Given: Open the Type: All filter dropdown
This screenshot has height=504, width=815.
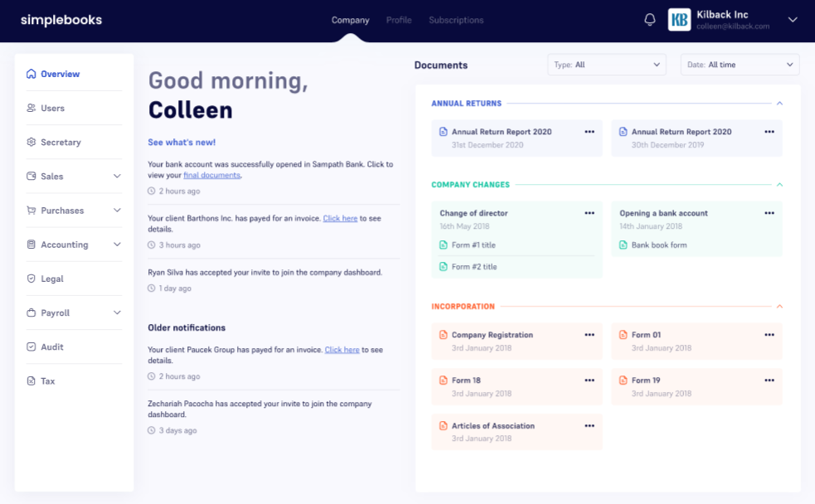Looking at the screenshot, I should point(607,65).
